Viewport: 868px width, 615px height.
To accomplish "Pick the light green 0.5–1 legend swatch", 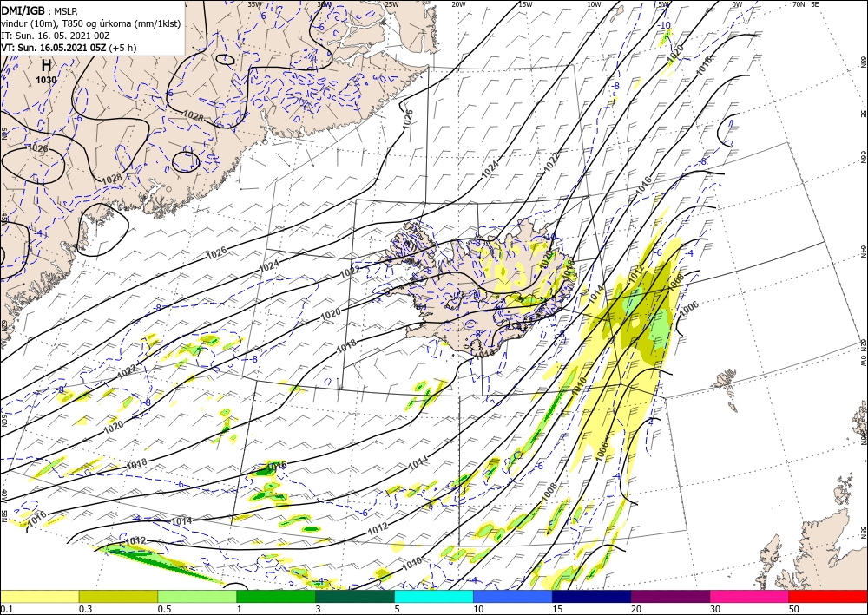I will (197, 596).
